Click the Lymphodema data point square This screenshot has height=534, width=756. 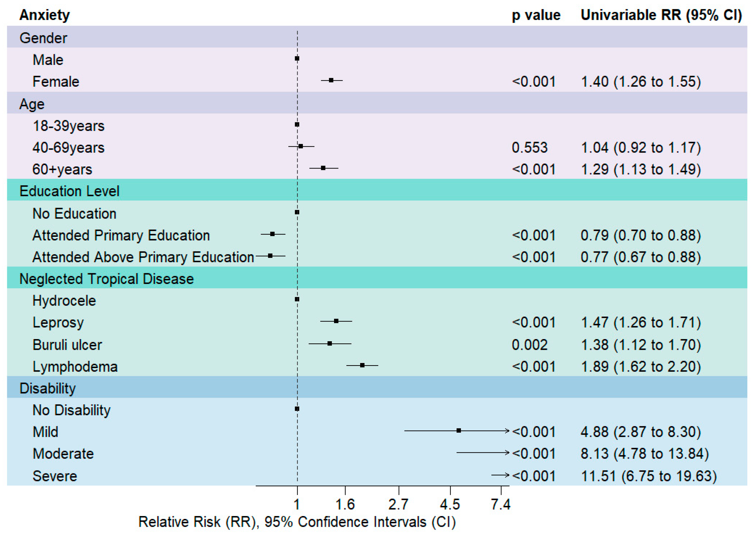pyautogui.click(x=362, y=365)
